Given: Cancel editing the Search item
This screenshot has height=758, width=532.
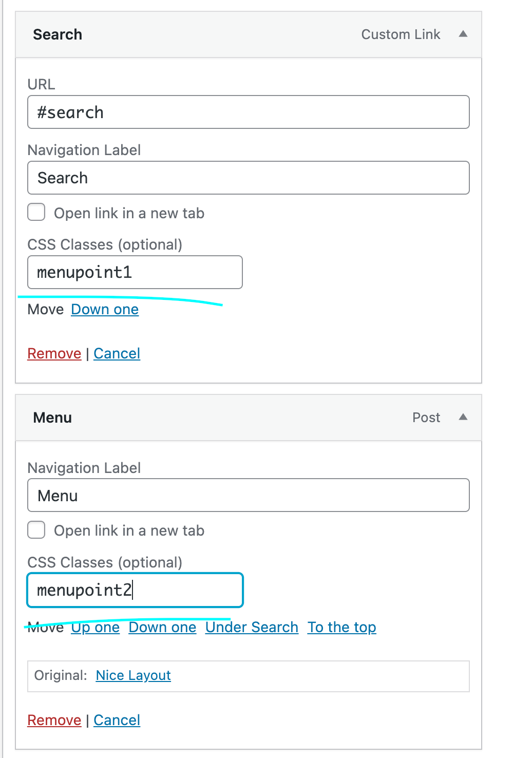Looking at the screenshot, I should (117, 353).
